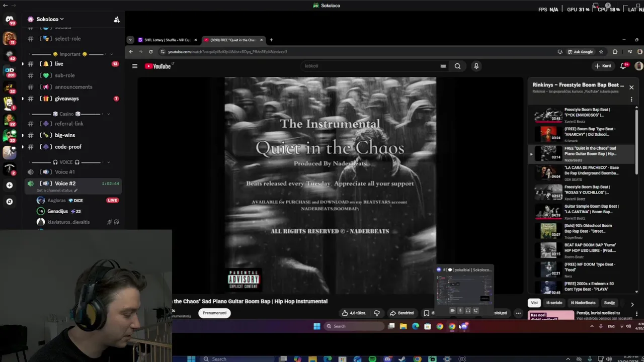Edit Voice #2 channel status pencil

click(x=76, y=191)
